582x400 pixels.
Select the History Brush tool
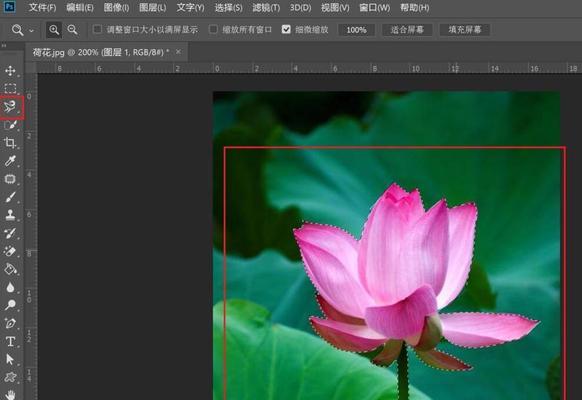tap(10, 233)
